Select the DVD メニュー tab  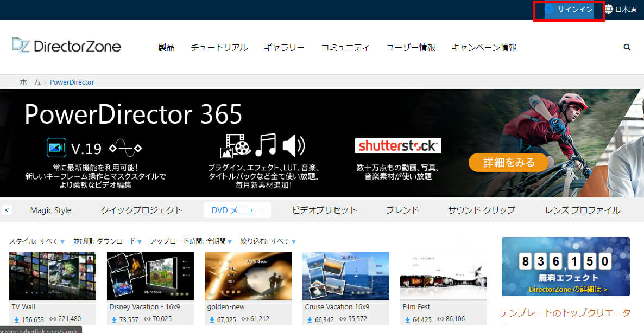point(237,210)
